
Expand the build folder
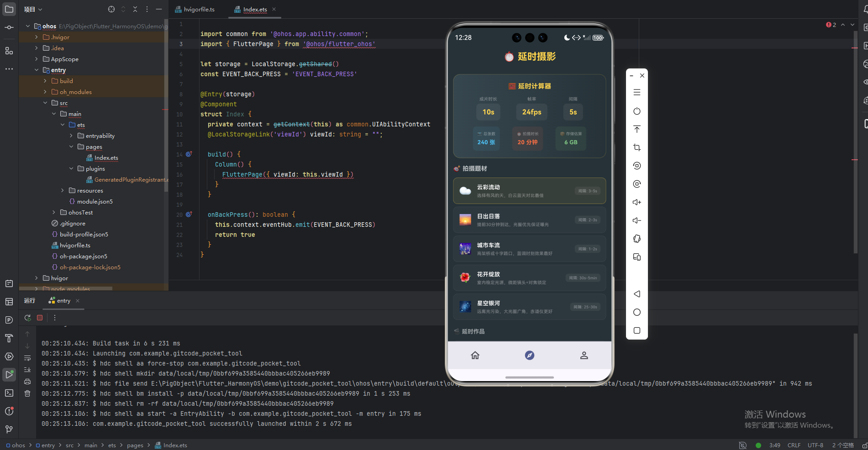click(x=45, y=81)
